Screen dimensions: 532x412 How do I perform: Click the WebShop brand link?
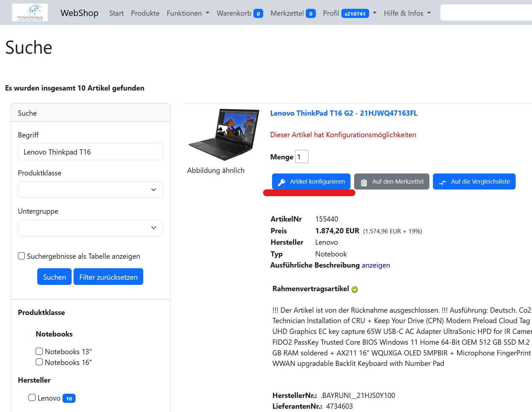tap(79, 13)
